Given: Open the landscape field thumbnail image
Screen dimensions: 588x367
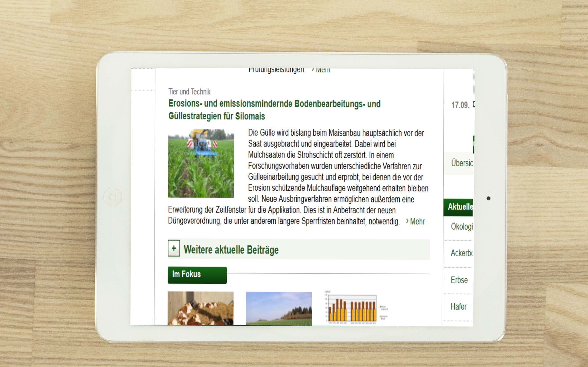Looking at the screenshot, I should click(278, 308).
